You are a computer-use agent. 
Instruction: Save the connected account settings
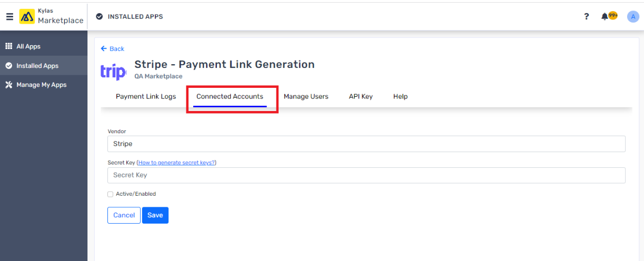point(155,215)
